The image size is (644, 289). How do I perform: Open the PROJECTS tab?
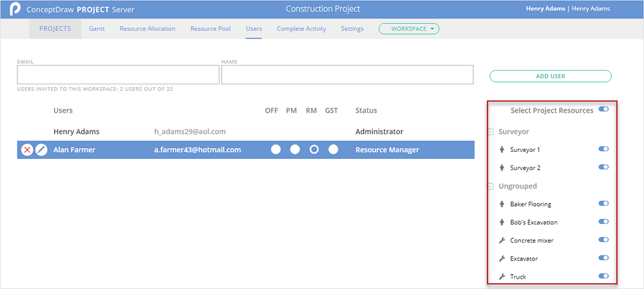pyautogui.click(x=55, y=29)
